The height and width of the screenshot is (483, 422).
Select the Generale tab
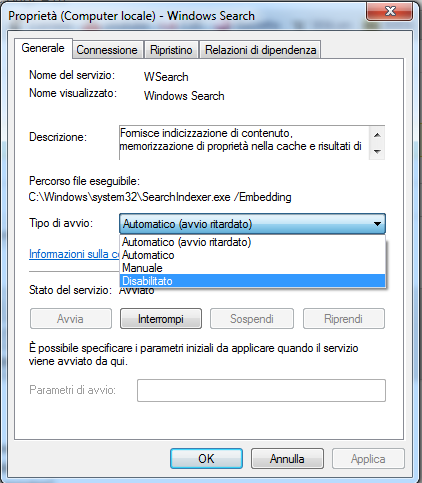pos(43,48)
